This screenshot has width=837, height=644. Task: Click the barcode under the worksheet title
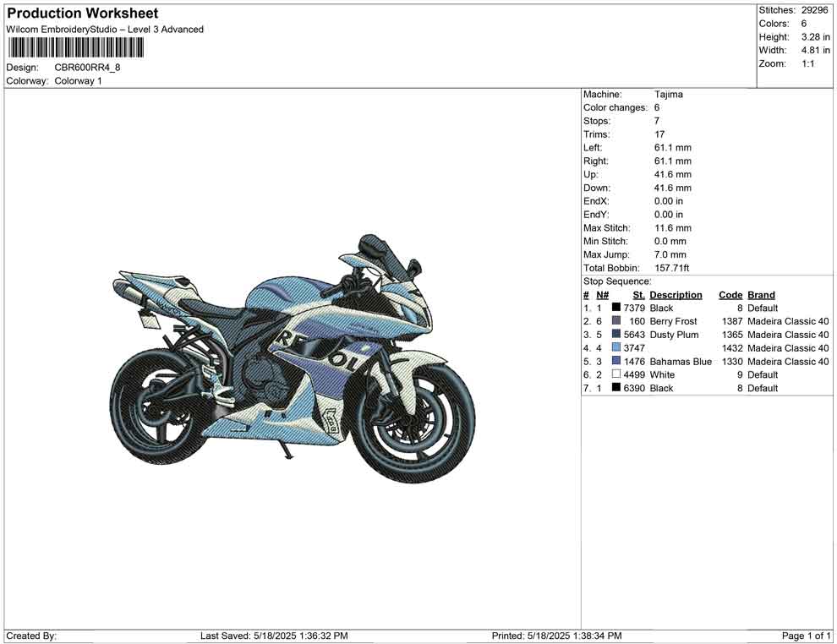75,48
